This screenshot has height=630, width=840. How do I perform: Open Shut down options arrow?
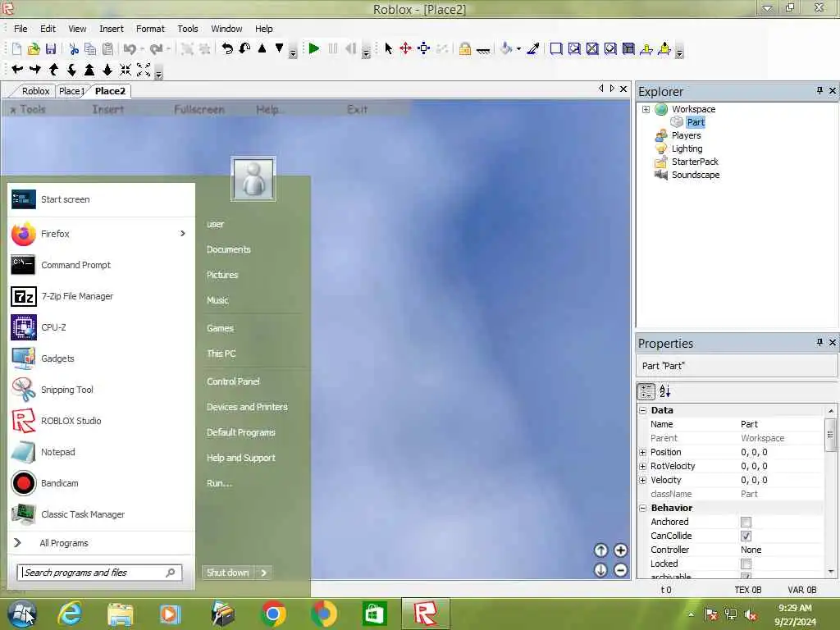pyautogui.click(x=263, y=573)
